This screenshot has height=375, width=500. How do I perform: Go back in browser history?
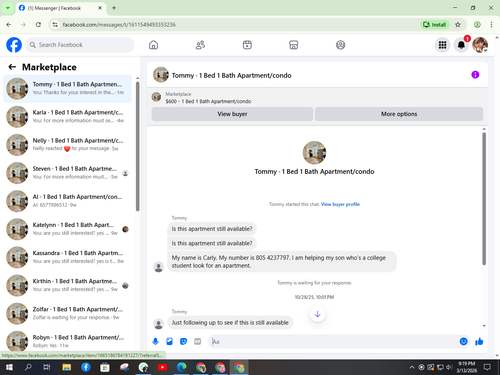9,25
